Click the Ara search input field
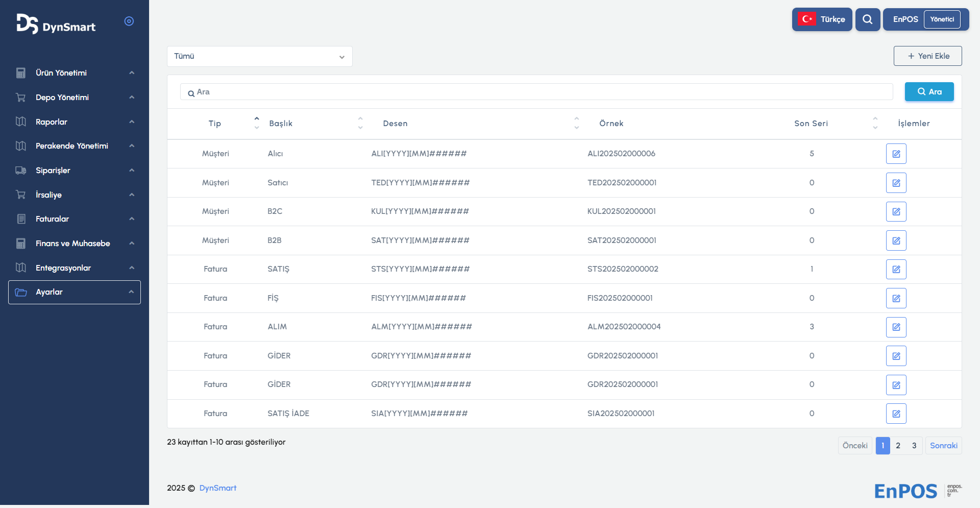The height and width of the screenshot is (508, 980). pyautogui.click(x=536, y=92)
